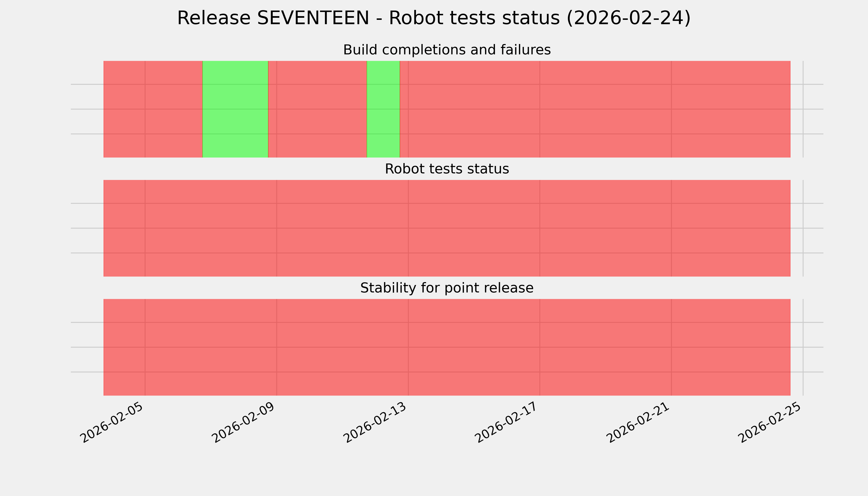
Task: Click the first red segment in Build chart
Action: [x=153, y=109]
